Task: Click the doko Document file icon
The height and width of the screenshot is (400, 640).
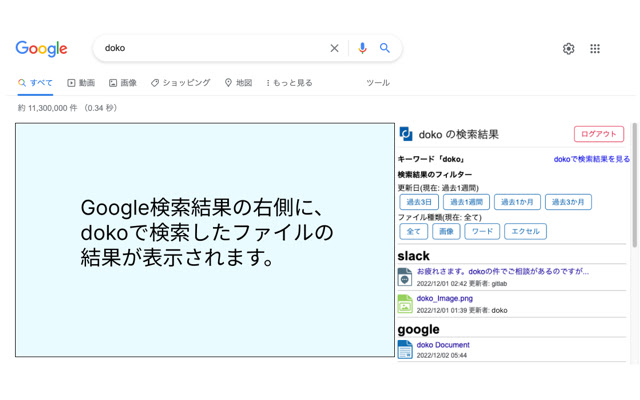Action: 405,349
